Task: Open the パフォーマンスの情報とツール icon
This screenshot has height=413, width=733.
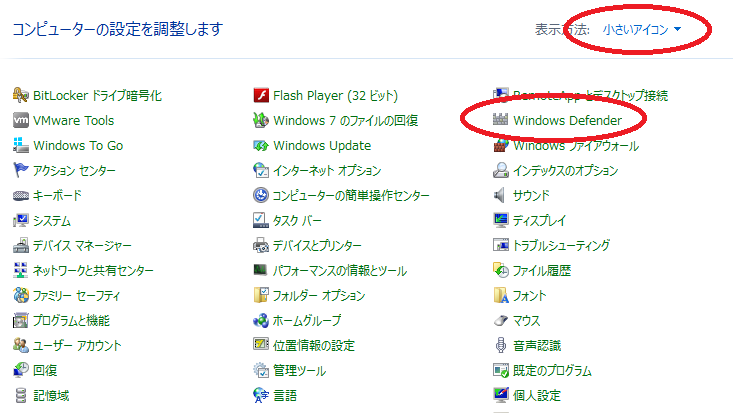Action: [261, 270]
